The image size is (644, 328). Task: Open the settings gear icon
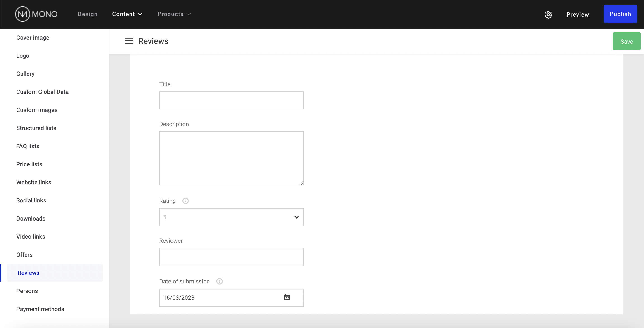click(x=548, y=14)
